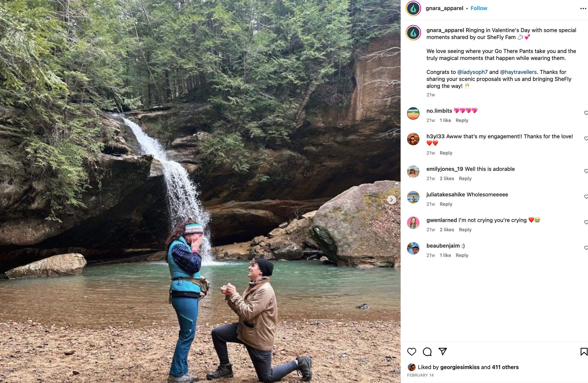Open h3yl33's profile avatar
The image size is (588, 383).
pyautogui.click(x=413, y=139)
